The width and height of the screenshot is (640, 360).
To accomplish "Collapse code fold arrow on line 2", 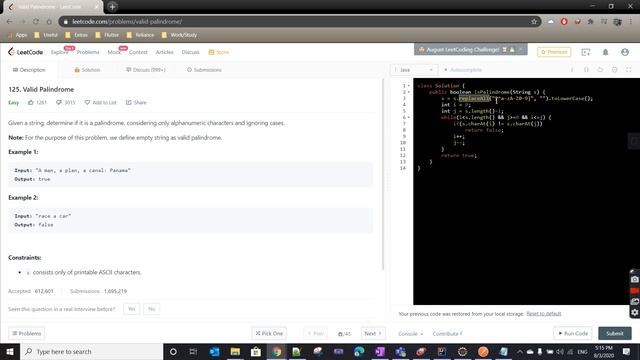I will pyautogui.click(x=409, y=92).
